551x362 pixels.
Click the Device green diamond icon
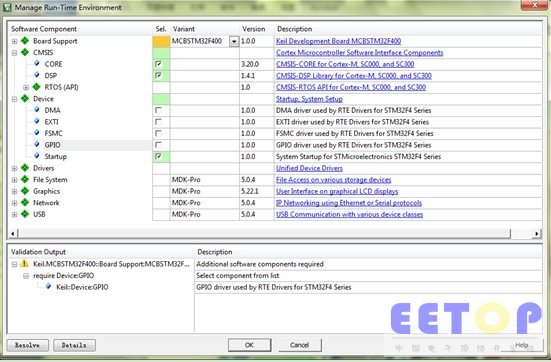coord(25,98)
